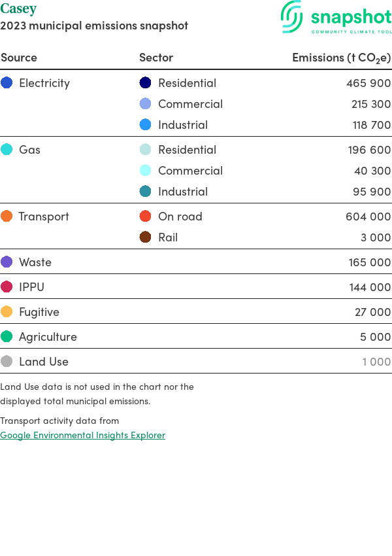
Task: Click the brown Rail sector dot
Action: [x=145, y=237]
